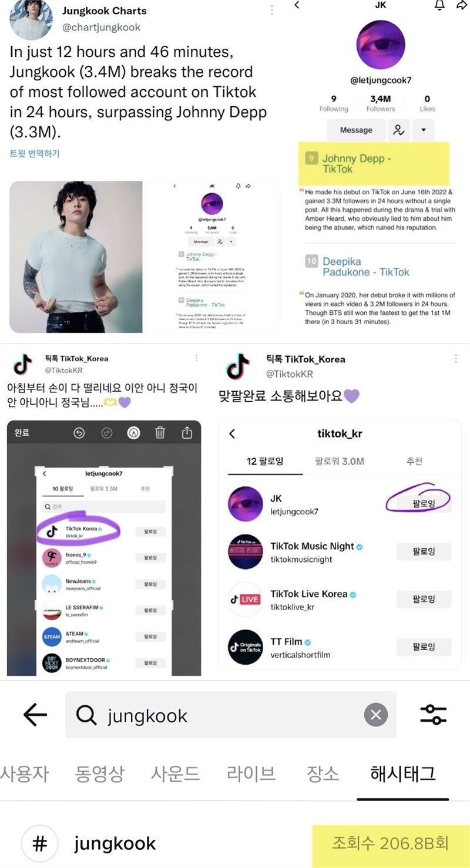Image resolution: width=470 pixels, height=868 pixels.
Task: Open the trash icon in screenshot editor
Action: point(160,433)
